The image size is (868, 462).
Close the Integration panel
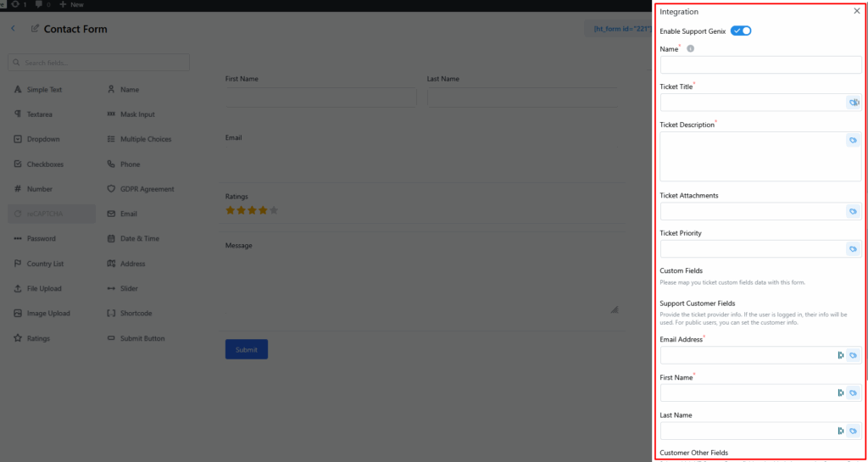tap(856, 11)
